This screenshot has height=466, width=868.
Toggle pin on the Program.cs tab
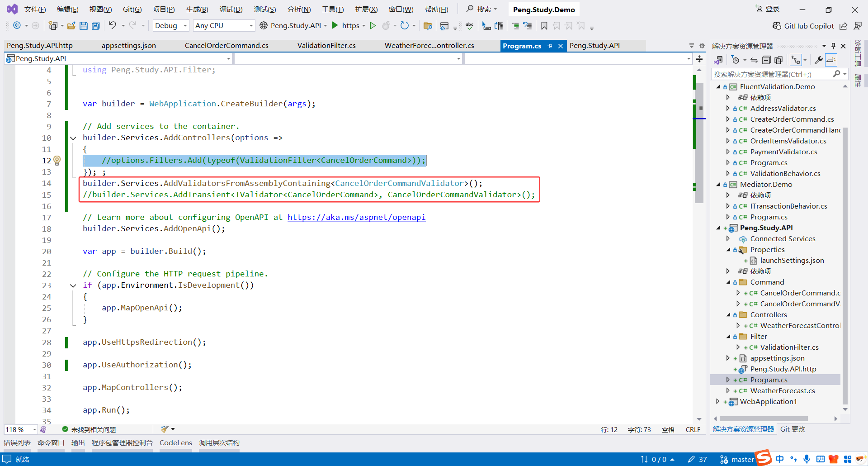click(550, 46)
